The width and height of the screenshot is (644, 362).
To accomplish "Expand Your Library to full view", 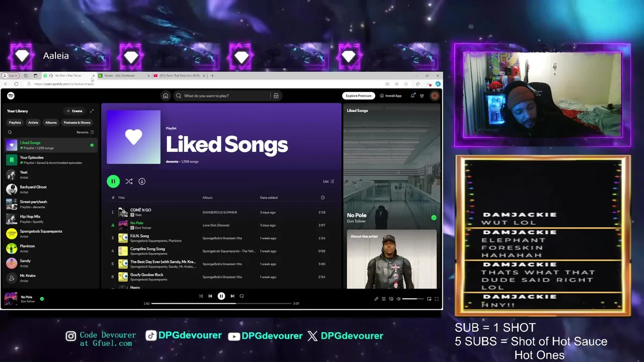I will [92, 111].
